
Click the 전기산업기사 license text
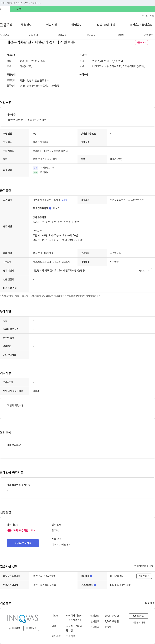[x=47, y=168]
